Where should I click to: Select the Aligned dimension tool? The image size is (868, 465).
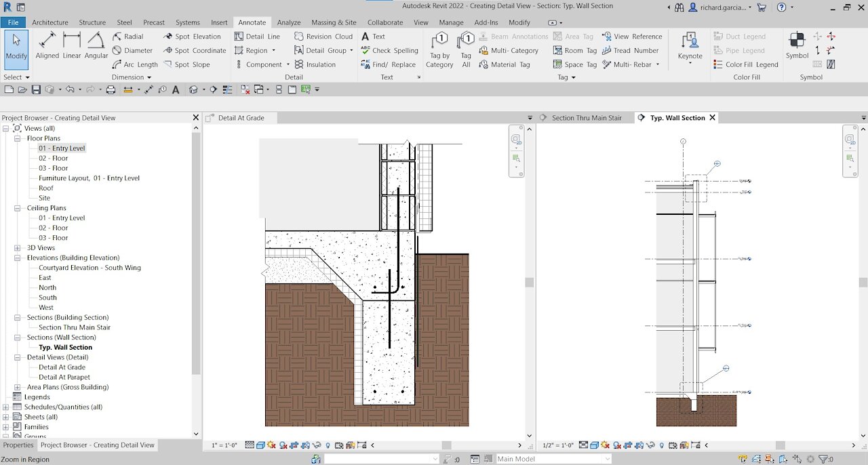(x=47, y=46)
